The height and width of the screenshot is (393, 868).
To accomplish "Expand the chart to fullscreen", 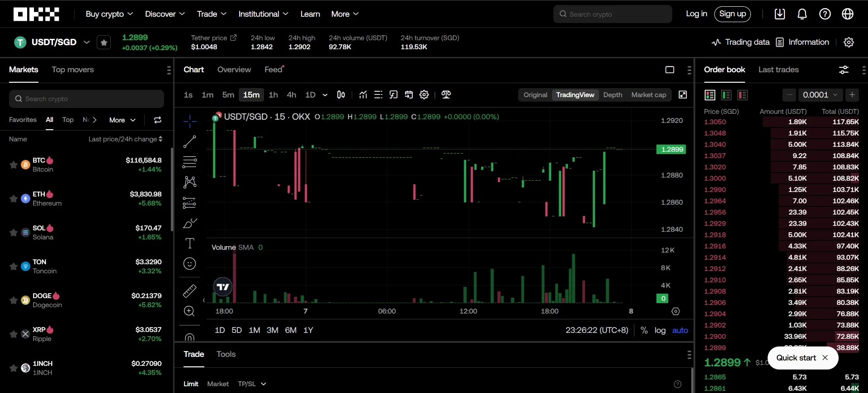I will [683, 94].
